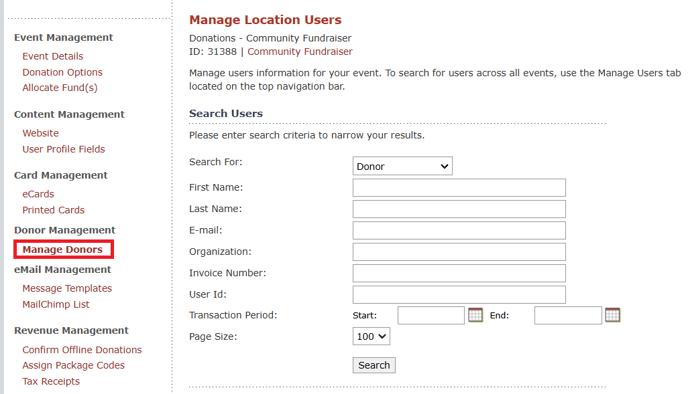The width and height of the screenshot is (688, 394).
Task: Select Allocate Fund(s) link
Action: tap(60, 88)
